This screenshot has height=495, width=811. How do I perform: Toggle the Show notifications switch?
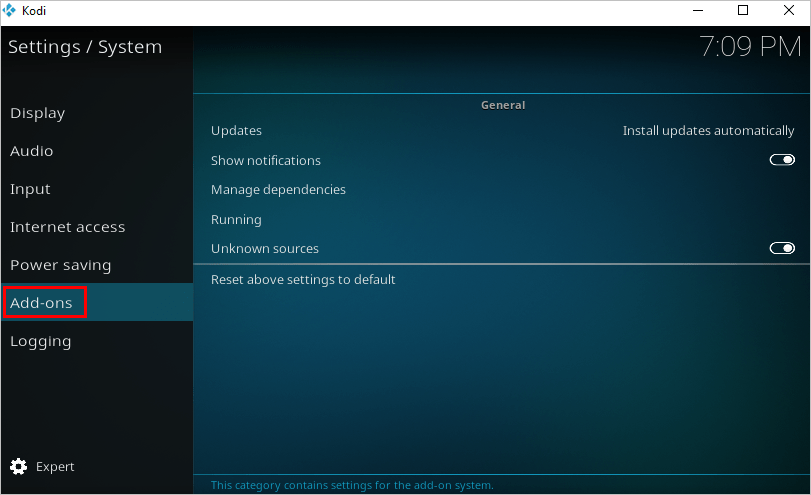click(782, 160)
